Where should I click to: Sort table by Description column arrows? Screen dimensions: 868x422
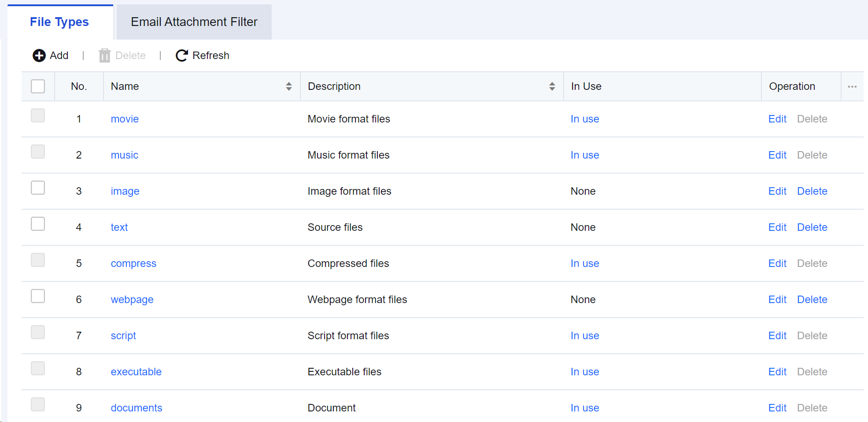551,87
